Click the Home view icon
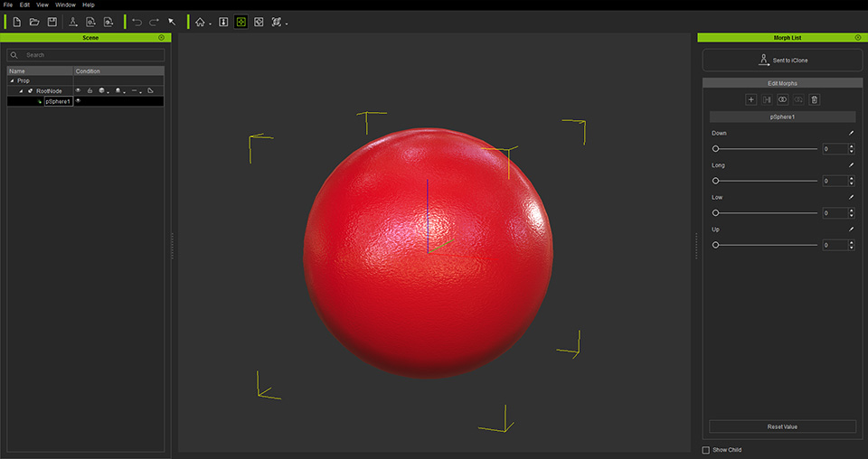868x459 pixels. [x=200, y=22]
